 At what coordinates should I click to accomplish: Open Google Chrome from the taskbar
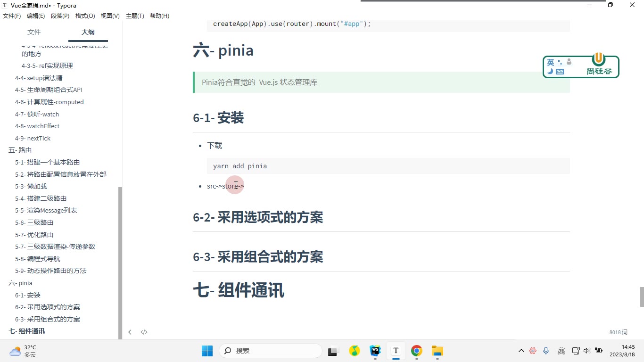click(x=416, y=351)
